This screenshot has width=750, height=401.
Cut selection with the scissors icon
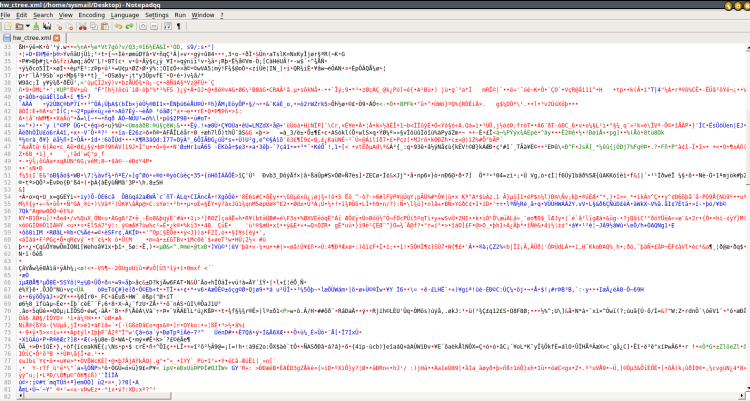point(83,26)
